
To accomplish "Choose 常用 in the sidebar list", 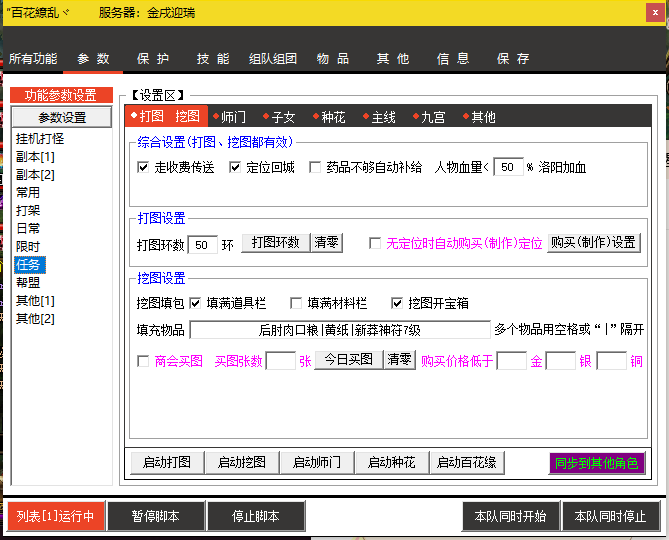I will tap(28, 192).
